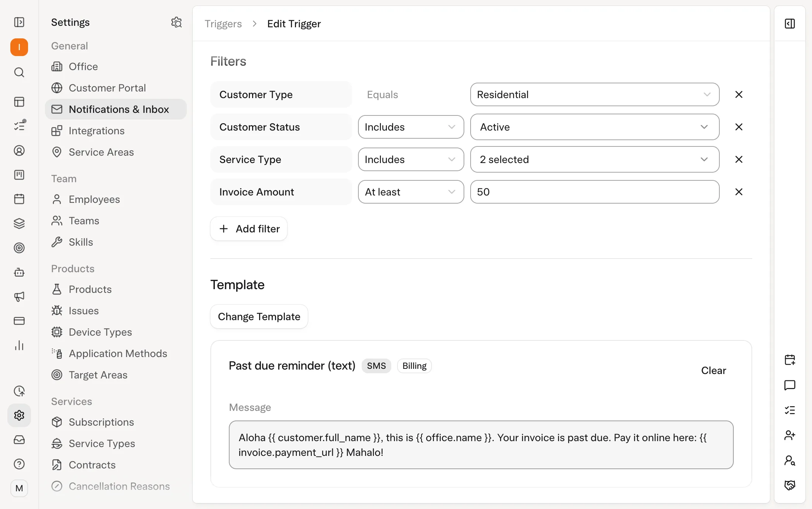The image size is (812, 509).
Task: Open the Residential value dropdown
Action: point(595,94)
